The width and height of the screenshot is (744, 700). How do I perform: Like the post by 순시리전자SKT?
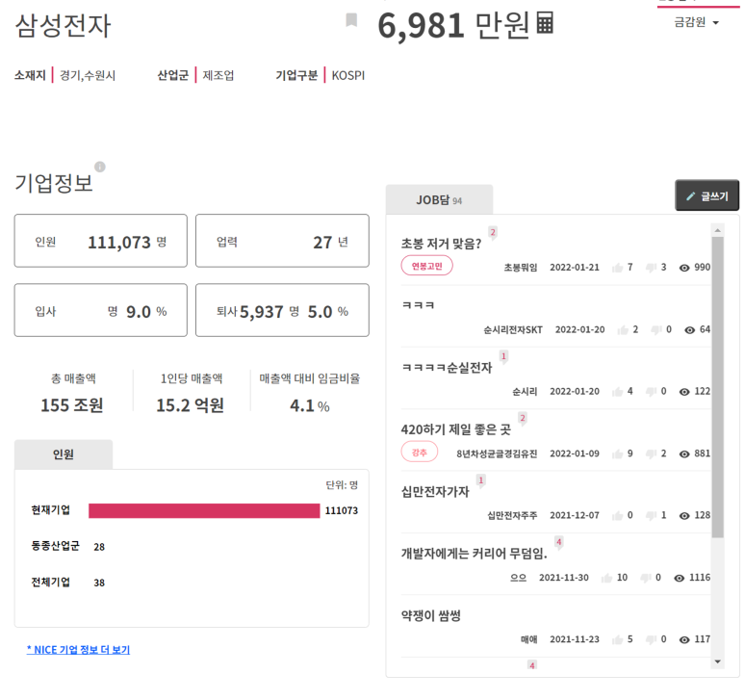pyautogui.click(x=623, y=330)
